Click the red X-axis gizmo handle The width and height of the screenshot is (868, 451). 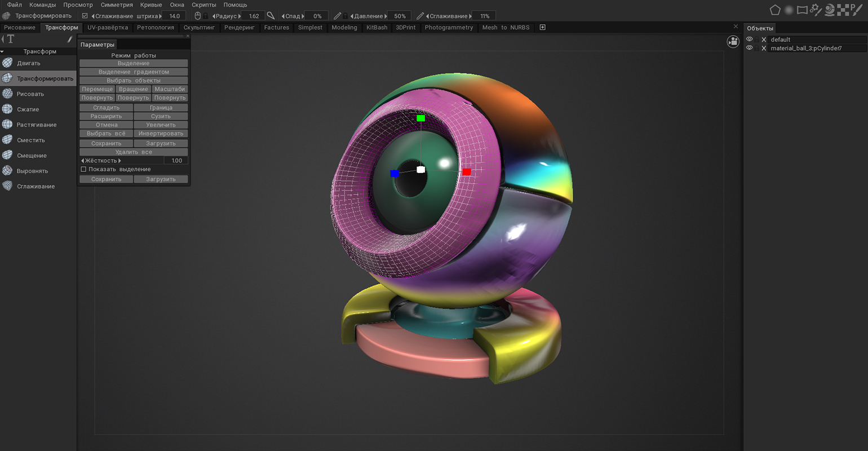[x=466, y=172]
